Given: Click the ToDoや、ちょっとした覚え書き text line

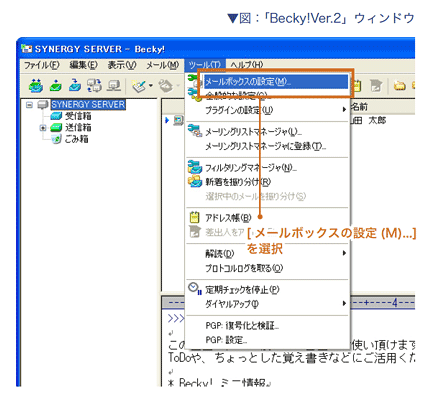Looking at the screenshot, I should (x=291, y=358).
